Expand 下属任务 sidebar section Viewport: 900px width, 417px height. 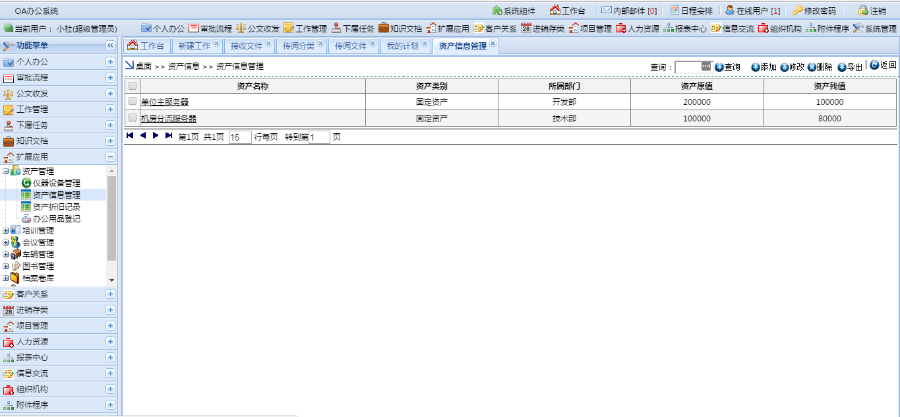coord(110,125)
